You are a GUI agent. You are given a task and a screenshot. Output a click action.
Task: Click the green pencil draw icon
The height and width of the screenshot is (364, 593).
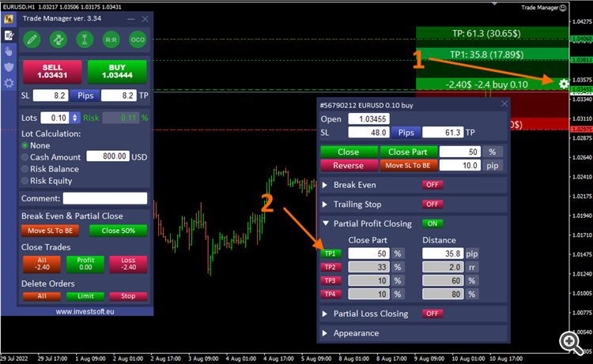[32, 39]
